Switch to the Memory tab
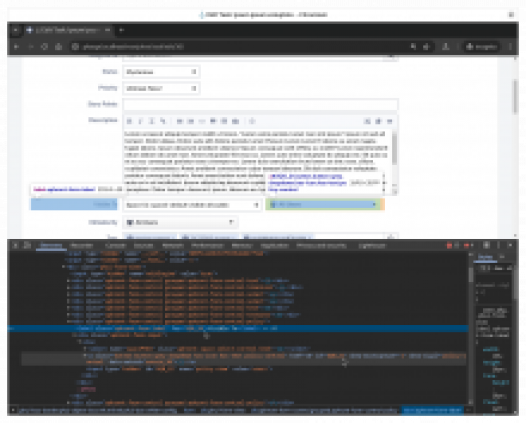The width and height of the screenshot is (526, 423). pyautogui.click(x=242, y=246)
